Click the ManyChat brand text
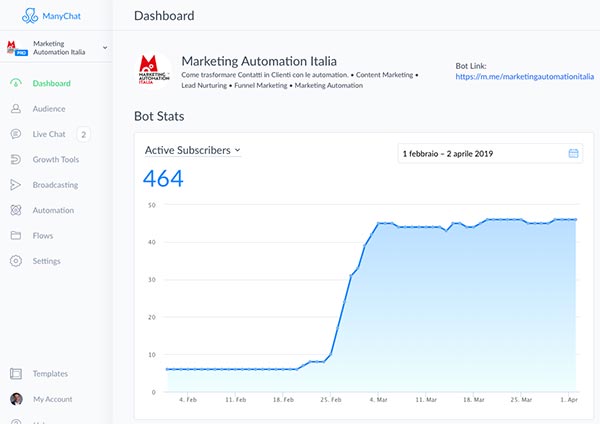600x424 pixels. [x=62, y=16]
